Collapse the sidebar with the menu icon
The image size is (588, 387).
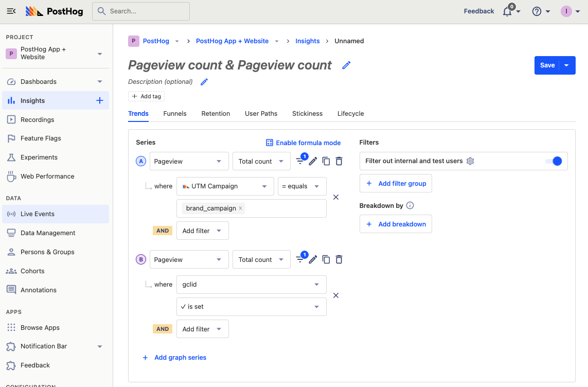11,11
